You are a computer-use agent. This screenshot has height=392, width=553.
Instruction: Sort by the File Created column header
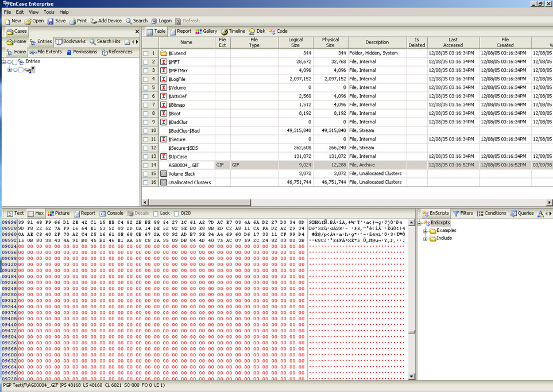505,42
